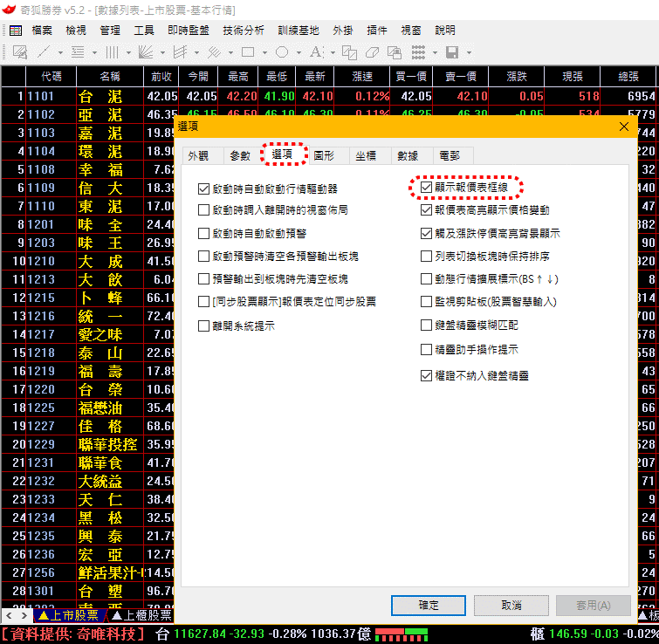Open dropdown arrow next to rectangle tool

pyautogui.click(x=264, y=53)
